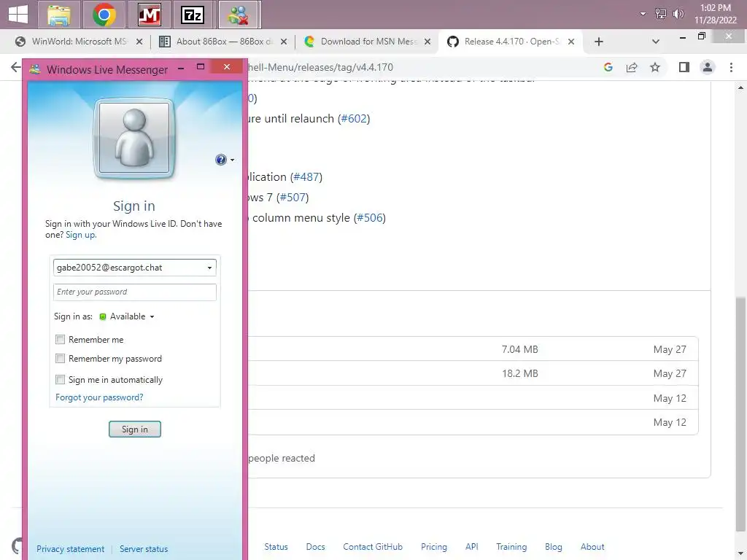The image size is (747, 560).
Task: Enable Sign me in automatically
Action: (x=60, y=379)
